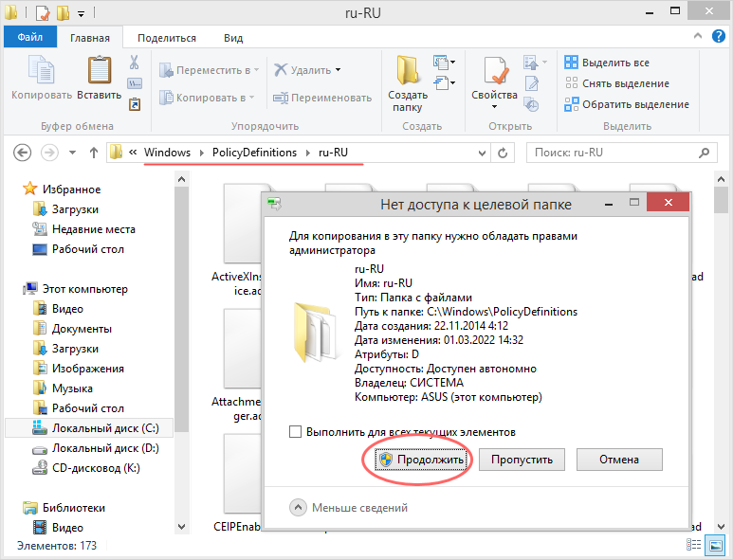Click the Quick Access properties icon in title bar
This screenshot has width=733, height=560.
[42, 12]
